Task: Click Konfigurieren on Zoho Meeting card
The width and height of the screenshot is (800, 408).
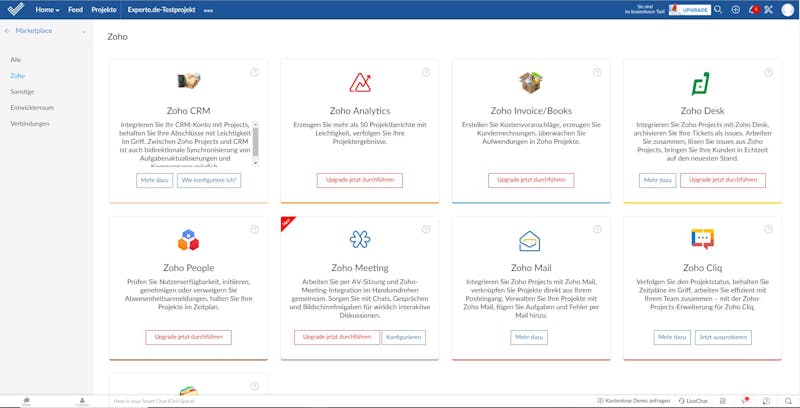Action: [404, 338]
